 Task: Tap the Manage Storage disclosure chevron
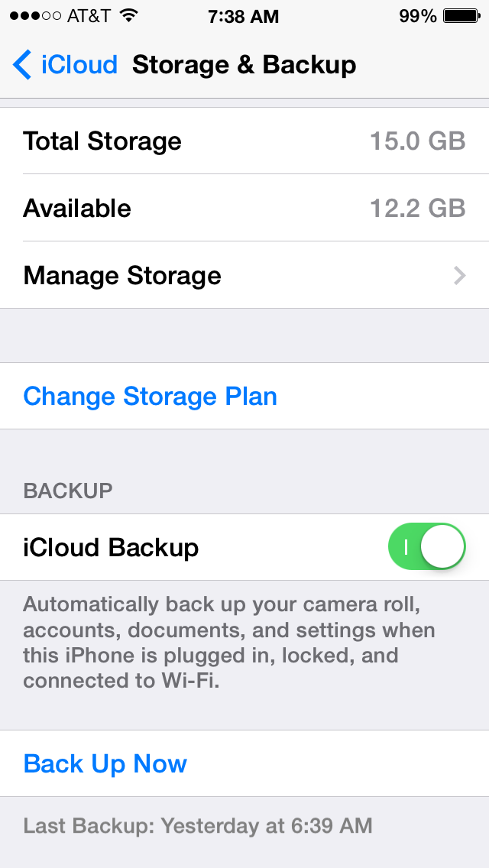[459, 275]
